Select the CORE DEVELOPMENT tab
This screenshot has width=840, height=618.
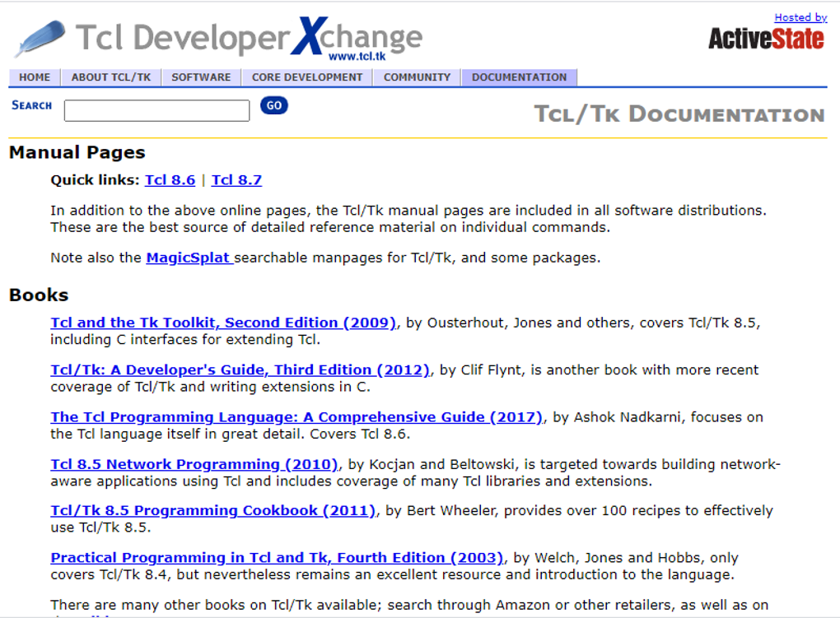pos(306,77)
